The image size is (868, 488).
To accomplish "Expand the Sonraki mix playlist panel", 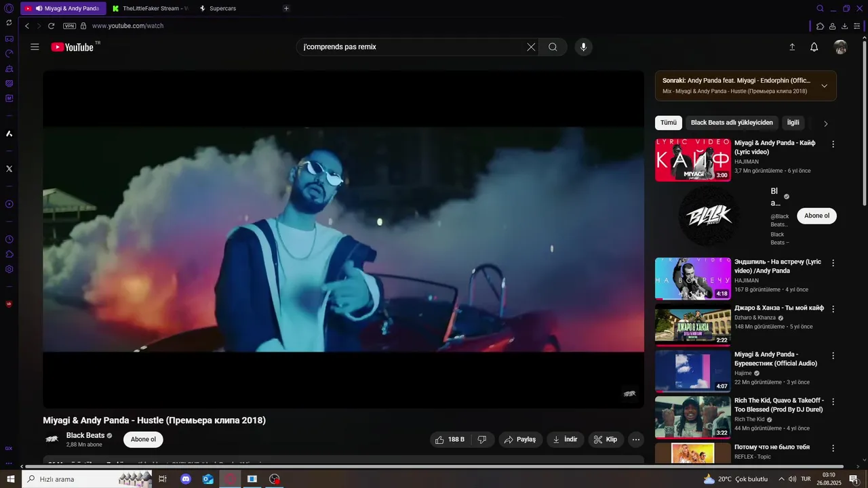I will (x=825, y=86).
